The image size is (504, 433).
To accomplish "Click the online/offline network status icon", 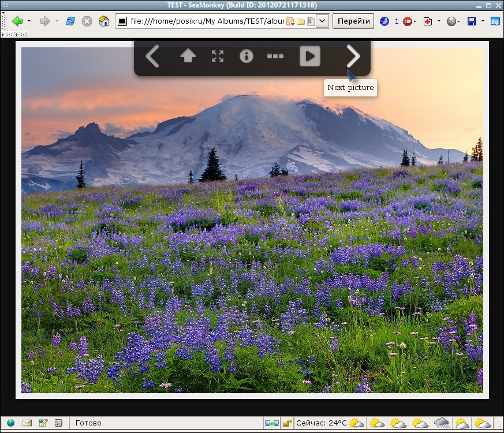I will tap(271, 423).
